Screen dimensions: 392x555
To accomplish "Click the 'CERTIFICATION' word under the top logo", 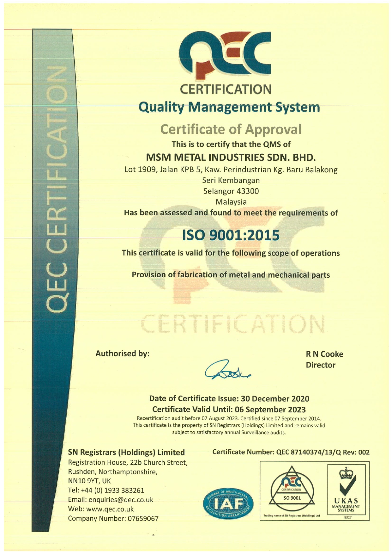I will pos(226,89).
